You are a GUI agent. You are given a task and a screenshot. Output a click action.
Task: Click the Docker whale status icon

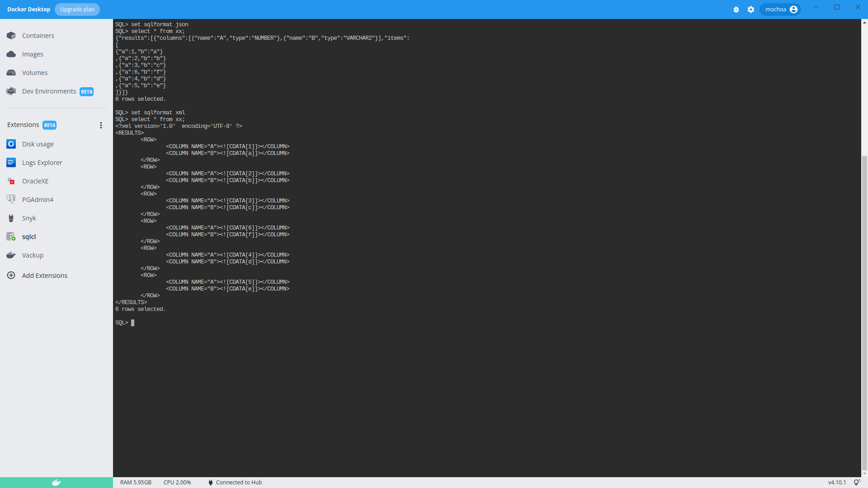(56, 483)
